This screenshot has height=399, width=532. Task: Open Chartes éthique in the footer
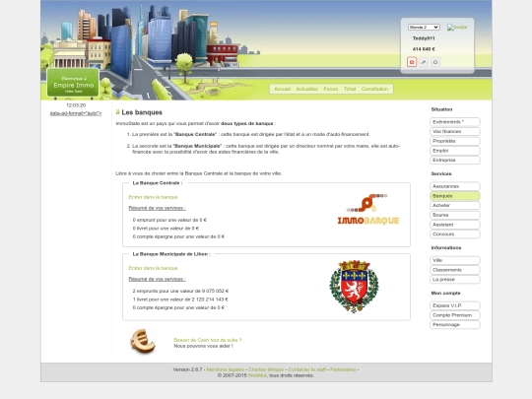click(266, 369)
